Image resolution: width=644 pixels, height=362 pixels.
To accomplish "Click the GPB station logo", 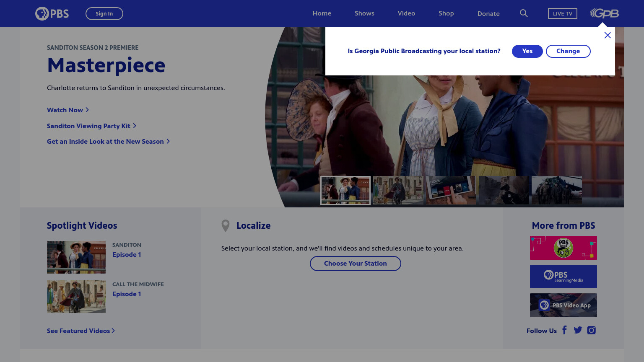I will coord(604,13).
